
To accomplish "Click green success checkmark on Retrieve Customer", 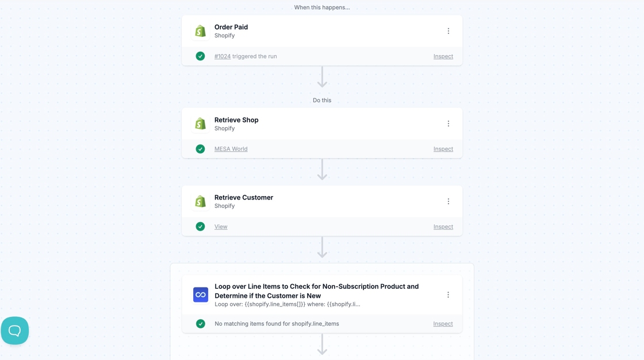I will coord(200,227).
